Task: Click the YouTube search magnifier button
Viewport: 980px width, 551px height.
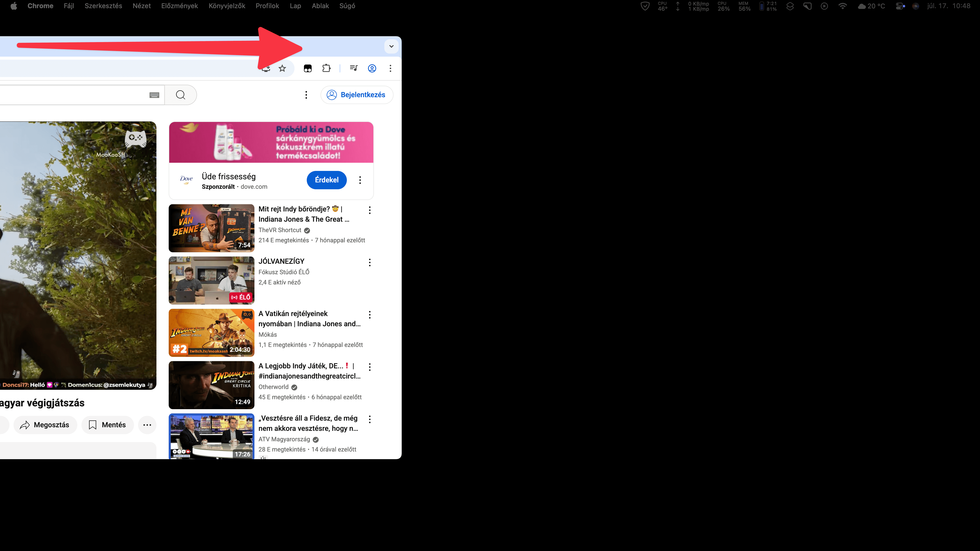Action: 181,95
